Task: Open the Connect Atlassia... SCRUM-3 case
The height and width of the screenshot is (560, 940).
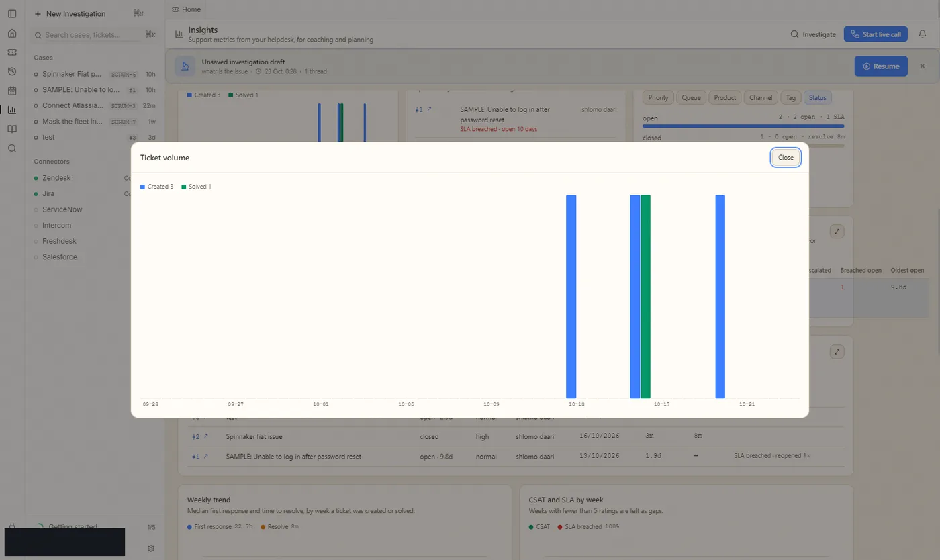Action: pyautogui.click(x=94, y=105)
